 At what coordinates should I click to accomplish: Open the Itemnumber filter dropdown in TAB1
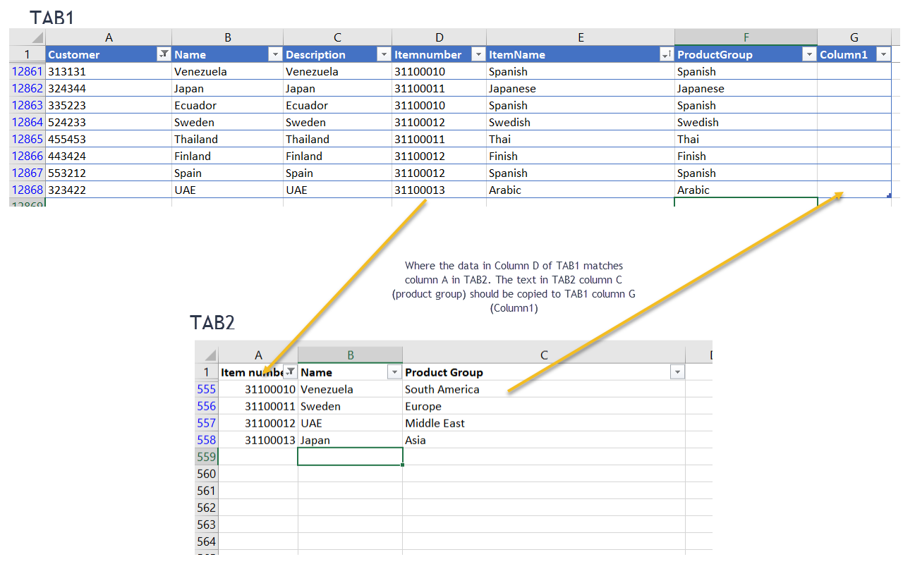(478, 54)
